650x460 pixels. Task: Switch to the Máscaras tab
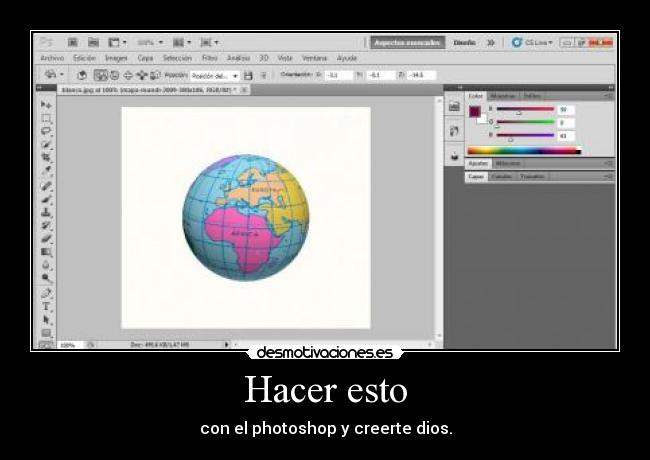tap(508, 163)
